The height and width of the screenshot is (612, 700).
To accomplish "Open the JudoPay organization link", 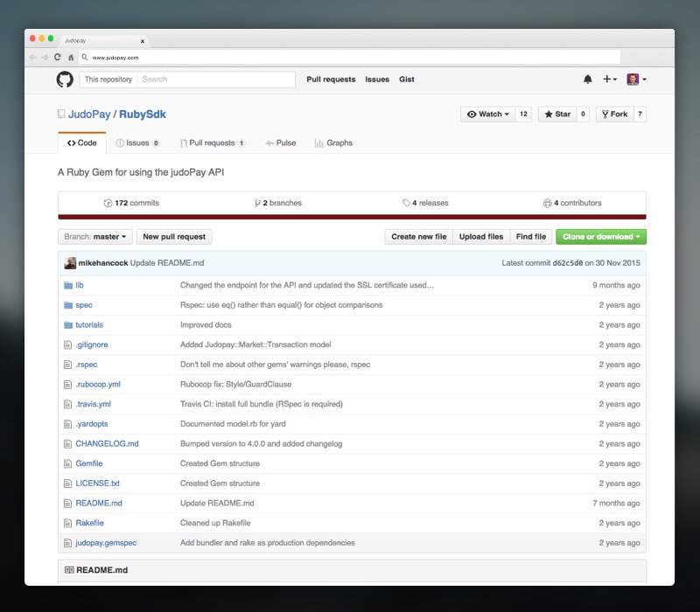I will pyautogui.click(x=89, y=115).
